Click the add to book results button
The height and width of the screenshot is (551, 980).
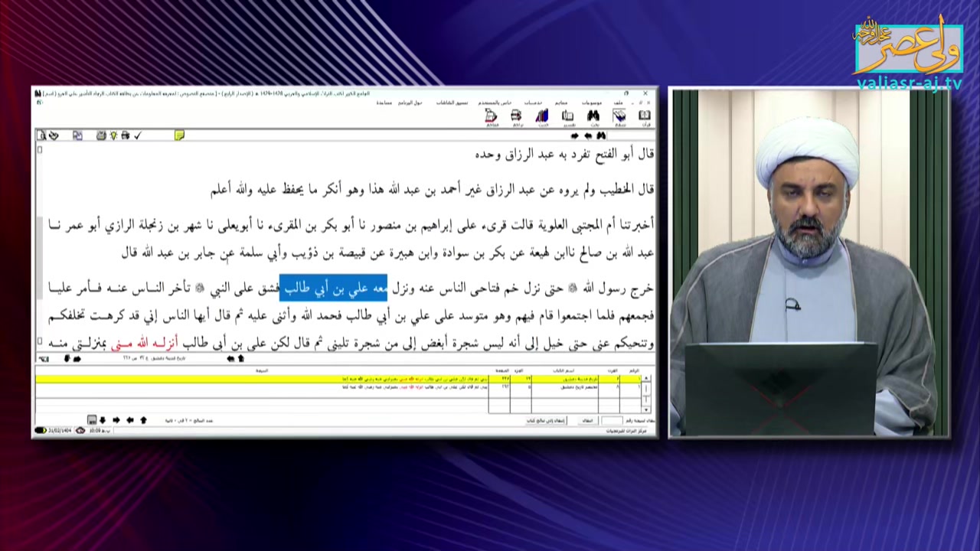pyautogui.click(x=545, y=420)
